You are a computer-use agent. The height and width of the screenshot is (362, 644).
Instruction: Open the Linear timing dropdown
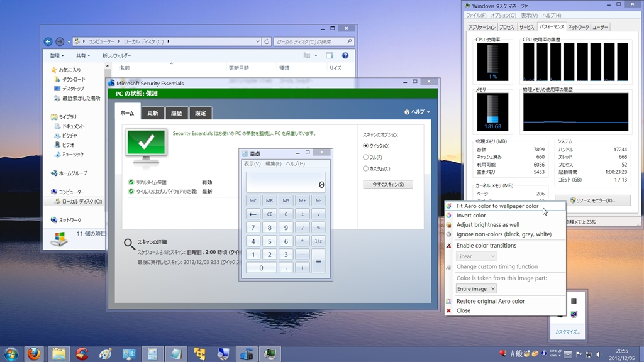pyautogui.click(x=476, y=256)
